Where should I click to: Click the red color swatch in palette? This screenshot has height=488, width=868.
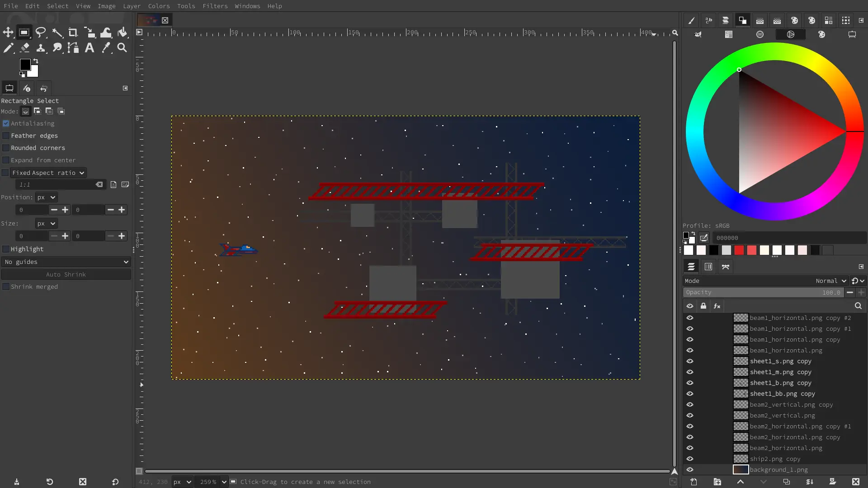pos(739,250)
